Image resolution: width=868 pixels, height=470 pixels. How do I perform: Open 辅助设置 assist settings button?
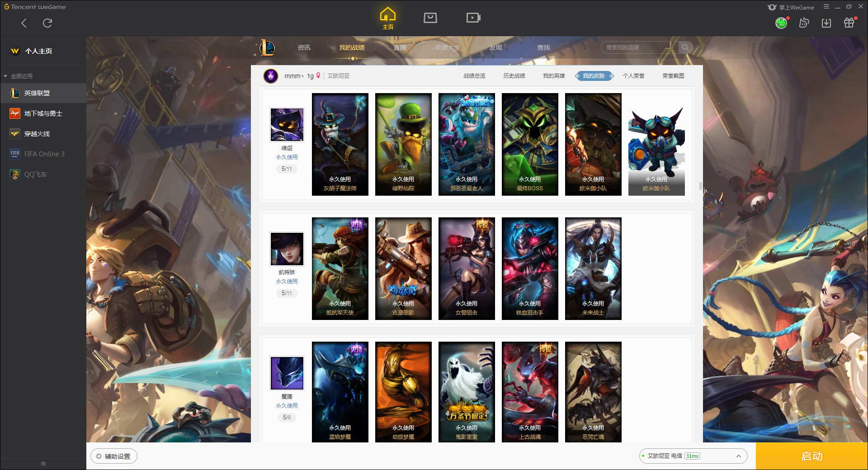114,456
